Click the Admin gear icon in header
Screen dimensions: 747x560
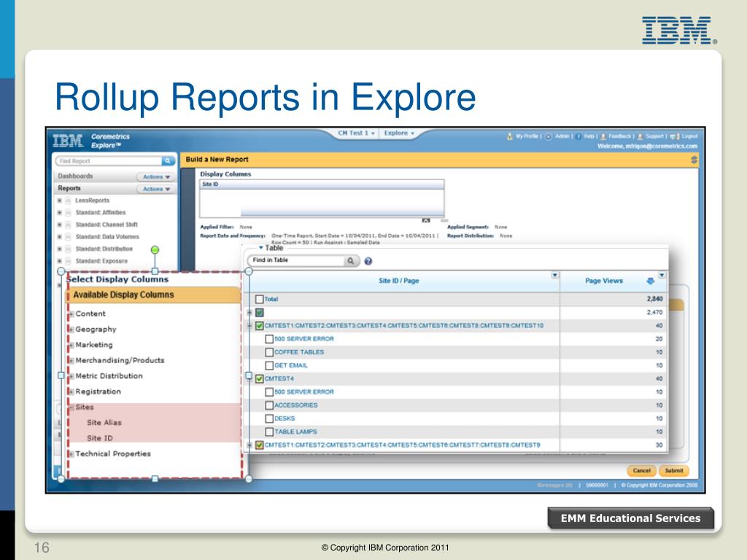549,136
